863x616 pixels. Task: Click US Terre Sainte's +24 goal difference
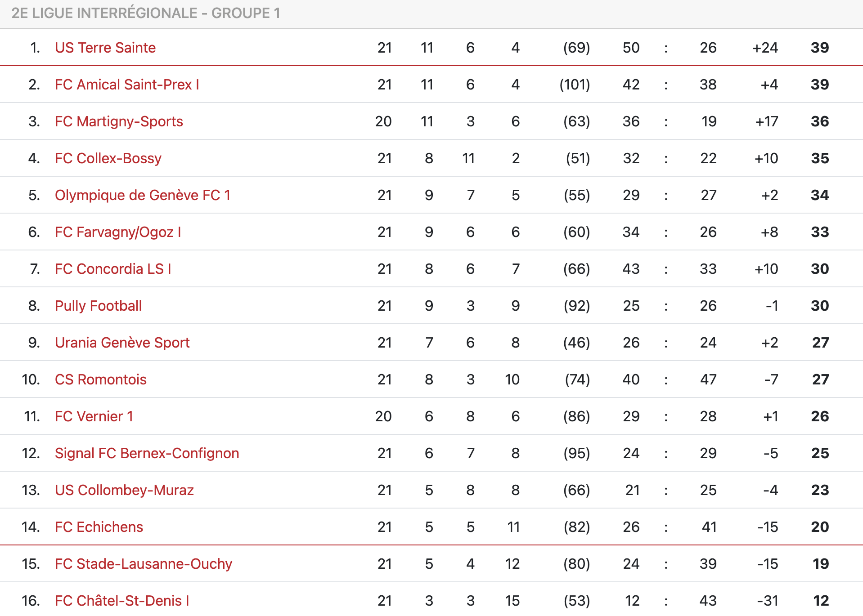[765, 48]
